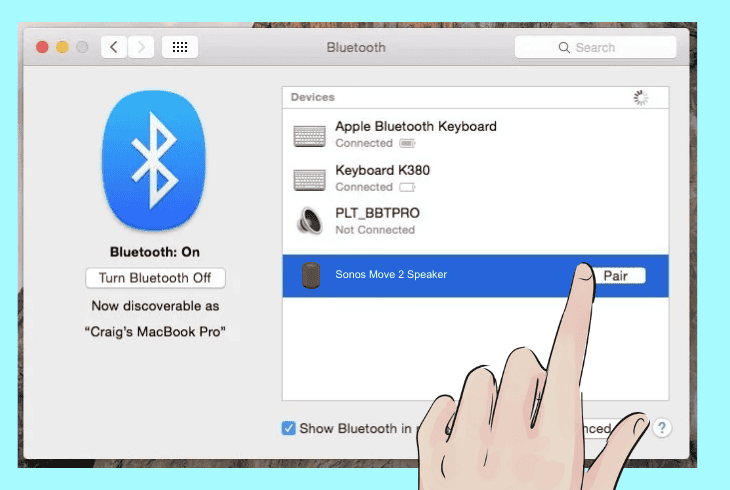The width and height of the screenshot is (730, 490).
Task: Click the back navigation arrow
Action: click(114, 47)
